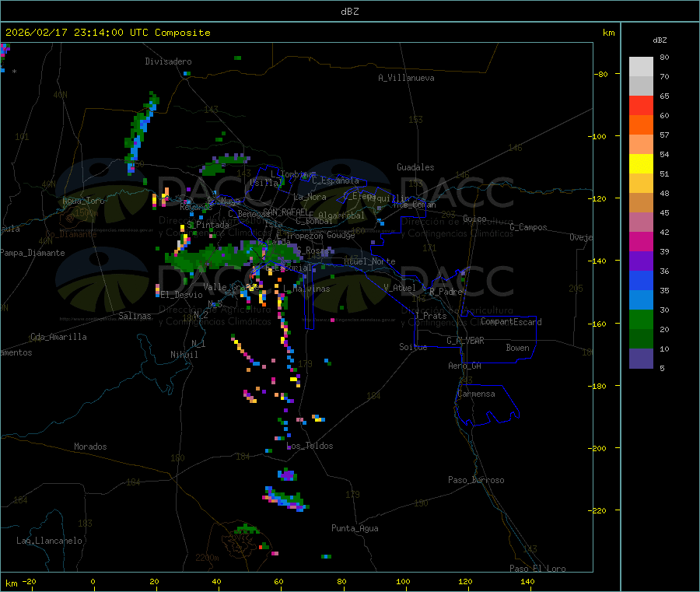Click the Bowen location label
Image resolution: width=700 pixels, height=592 pixels.
pos(517,348)
